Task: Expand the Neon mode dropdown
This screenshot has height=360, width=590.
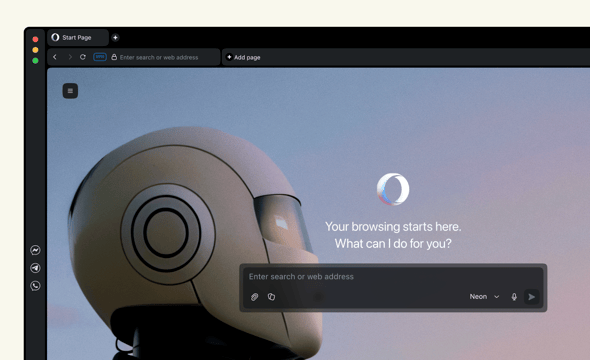Action: (484, 297)
